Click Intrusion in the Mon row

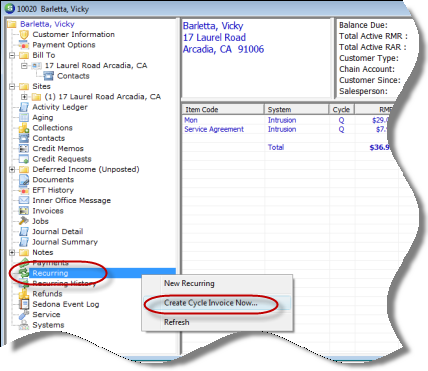click(282, 120)
